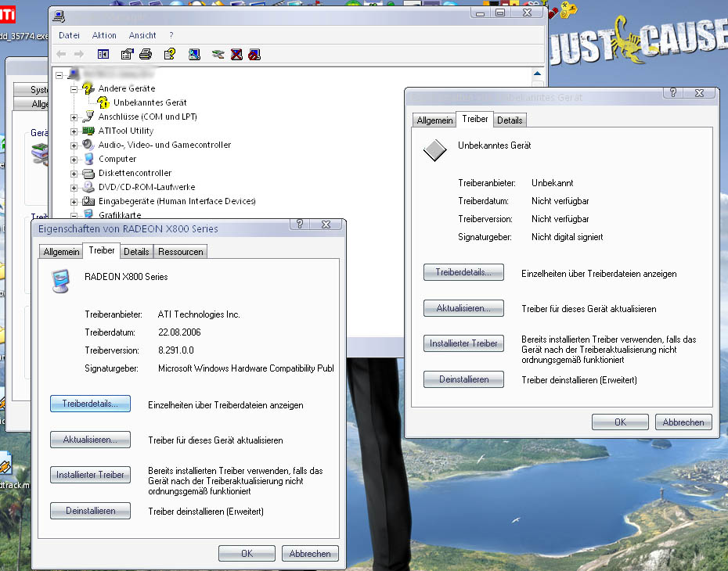Viewport: 728px width, 571px height.
Task: Click the Back arrow in Device Manager toolbar
Action: (x=61, y=54)
